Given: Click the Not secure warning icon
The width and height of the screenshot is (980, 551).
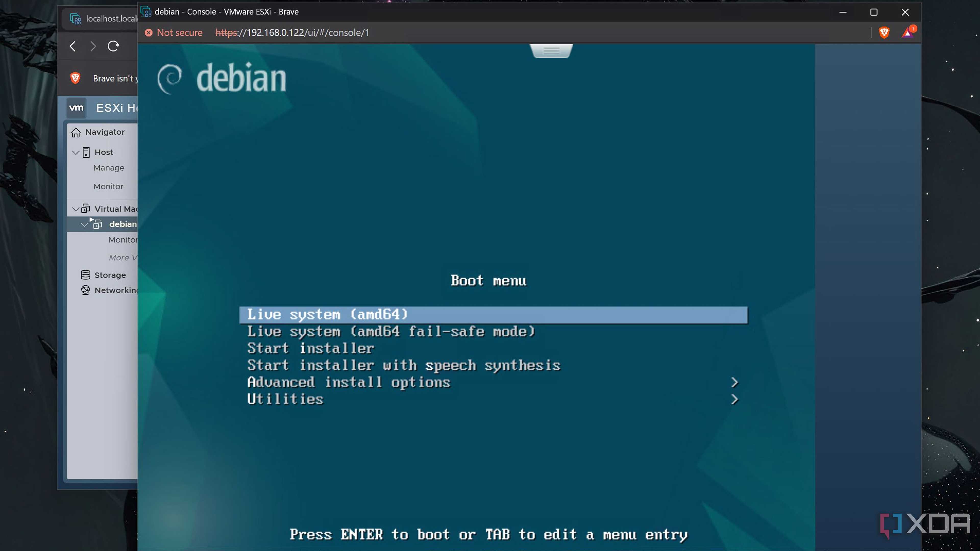Looking at the screenshot, I should [148, 33].
